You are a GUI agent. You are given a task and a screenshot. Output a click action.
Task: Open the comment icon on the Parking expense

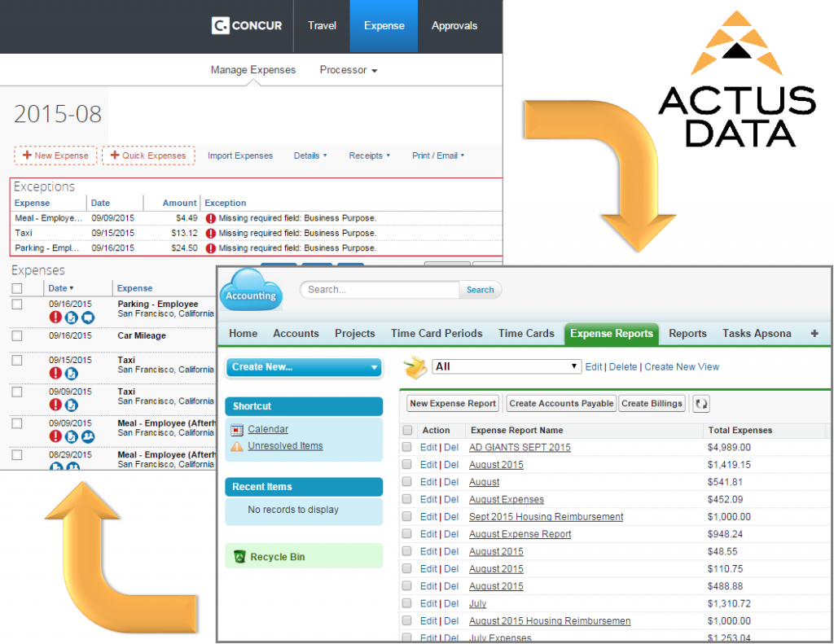coord(88,318)
